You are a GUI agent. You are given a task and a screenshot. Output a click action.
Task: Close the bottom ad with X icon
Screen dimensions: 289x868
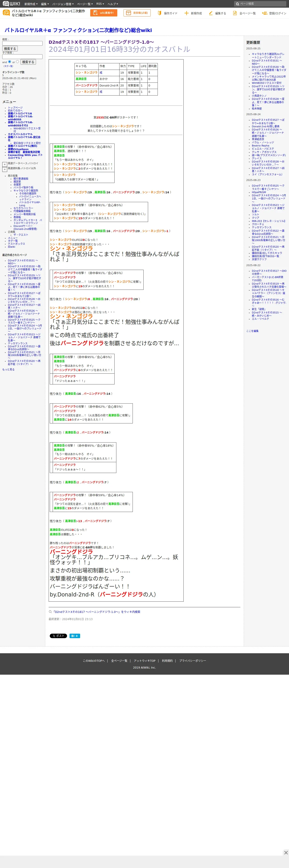pyautogui.click(x=286, y=852)
